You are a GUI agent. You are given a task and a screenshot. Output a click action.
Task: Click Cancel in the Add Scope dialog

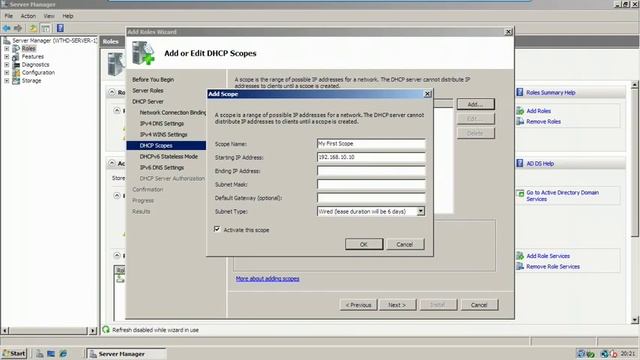(x=404, y=244)
